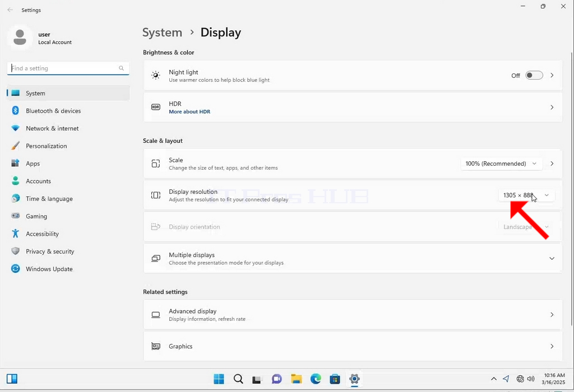
Task: Open Microsoft Store from taskbar
Action: tap(335, 379)
